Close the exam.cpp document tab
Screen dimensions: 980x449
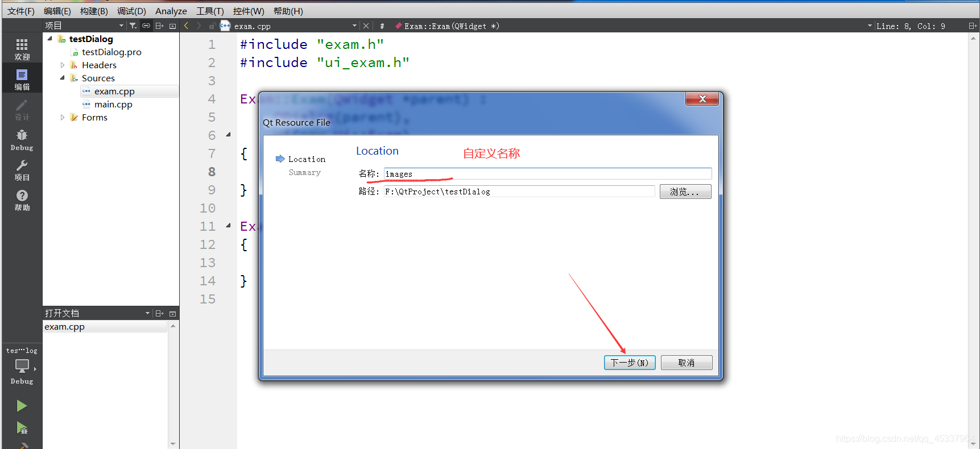coord(366,26)
